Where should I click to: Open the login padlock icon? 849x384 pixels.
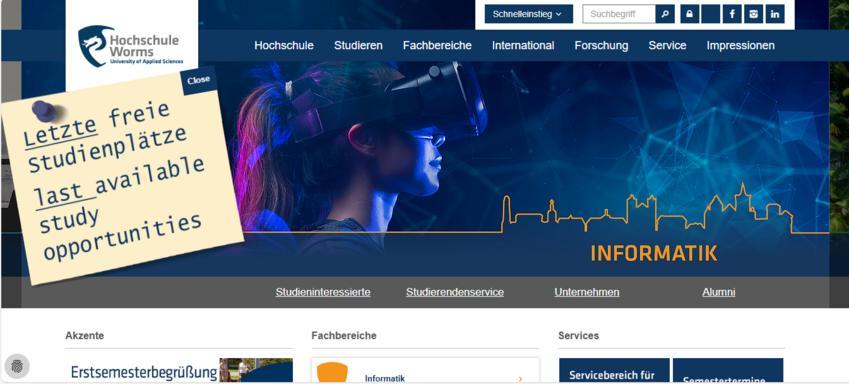pos(689,14)
